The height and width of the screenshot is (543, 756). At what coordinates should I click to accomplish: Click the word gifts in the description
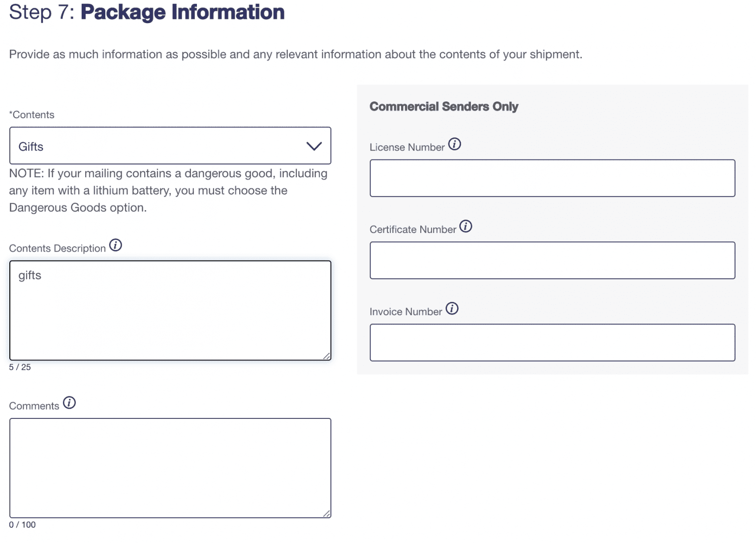click(30, 275)
